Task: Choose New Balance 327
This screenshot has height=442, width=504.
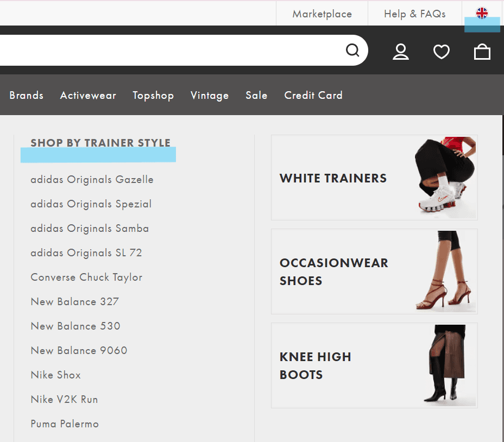Action: click(74, 301)
